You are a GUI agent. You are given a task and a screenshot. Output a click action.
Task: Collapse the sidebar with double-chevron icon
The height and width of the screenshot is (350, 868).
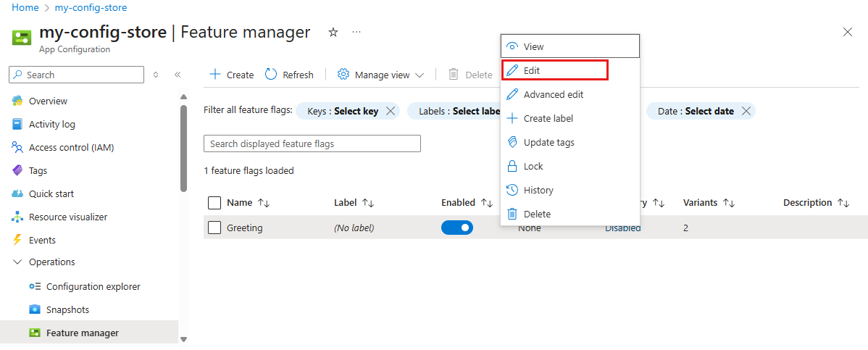pyautogui.click(x=178, y=75)
